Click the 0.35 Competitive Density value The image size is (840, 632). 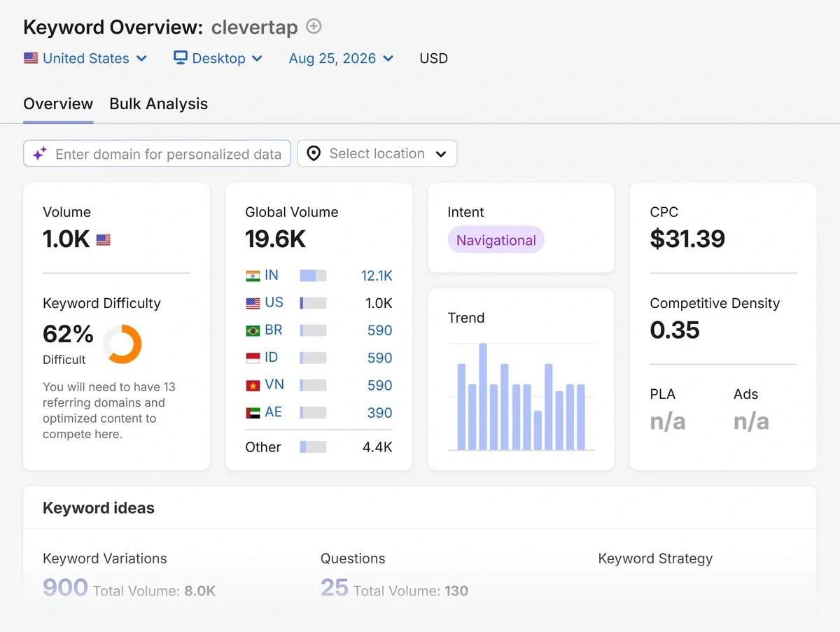pos(675,330)
